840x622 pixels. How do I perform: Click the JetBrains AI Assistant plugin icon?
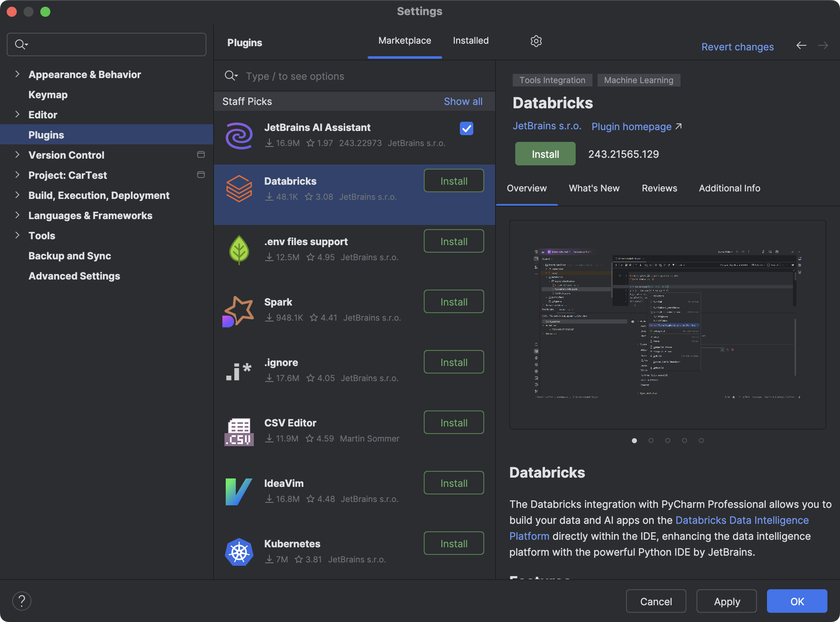coord(239,136)
